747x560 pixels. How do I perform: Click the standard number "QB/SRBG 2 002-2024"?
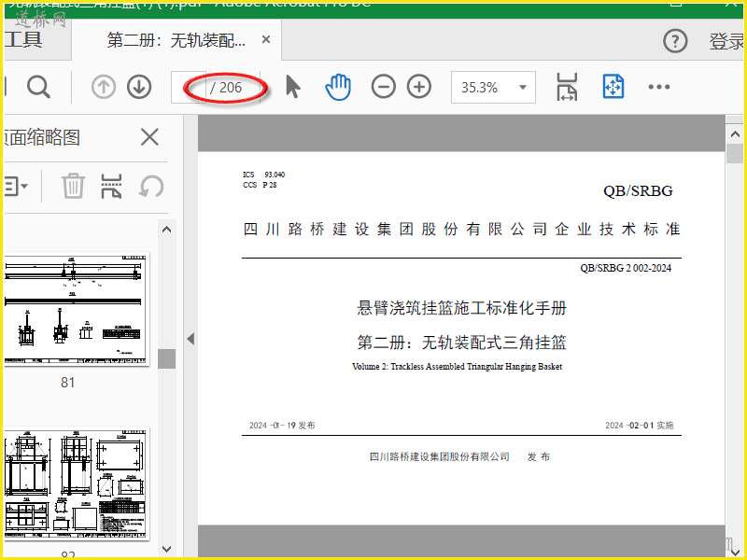[626, 268]
